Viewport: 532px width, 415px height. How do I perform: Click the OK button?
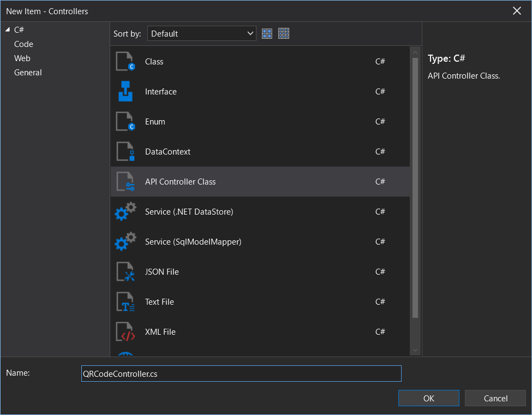(428, 399)
